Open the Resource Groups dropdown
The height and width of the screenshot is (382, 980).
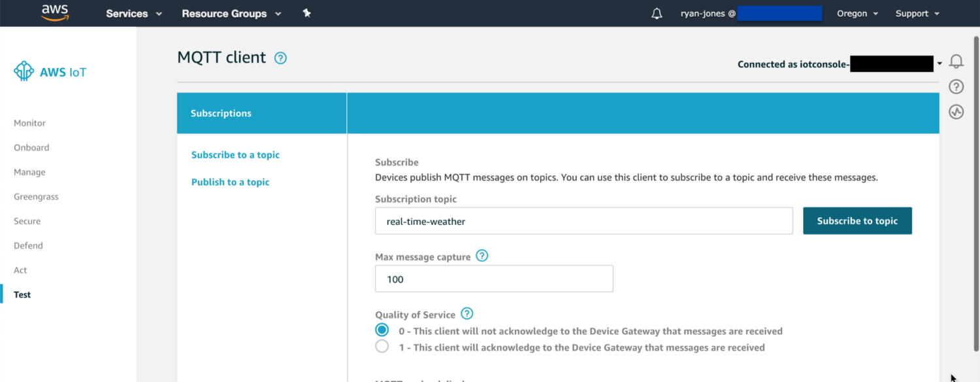click(231, 14)
